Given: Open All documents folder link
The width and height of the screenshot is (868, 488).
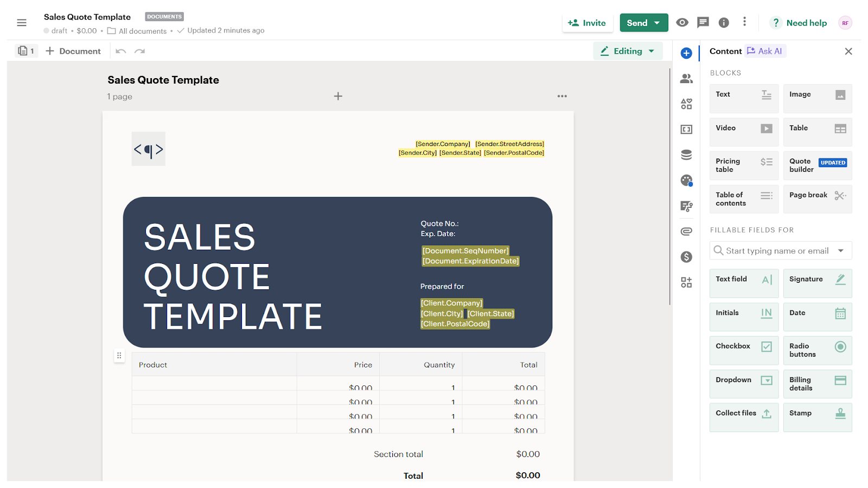Looking at the screenshot, I should [137, 31].
